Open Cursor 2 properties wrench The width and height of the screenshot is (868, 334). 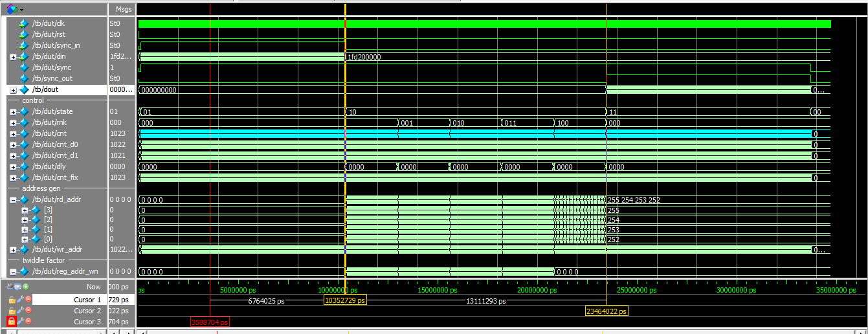tap(20, 311)
